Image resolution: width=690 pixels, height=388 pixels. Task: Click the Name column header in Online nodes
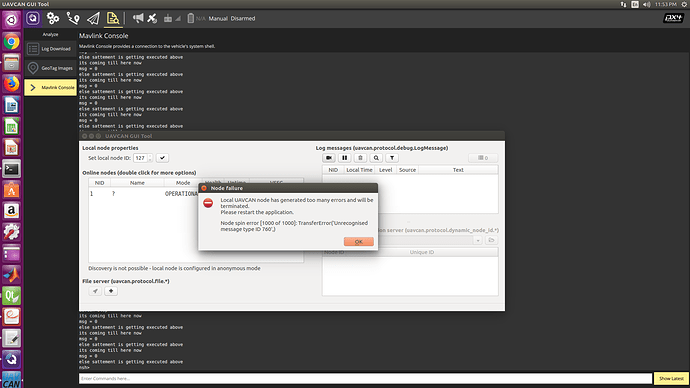coord(137,183)
